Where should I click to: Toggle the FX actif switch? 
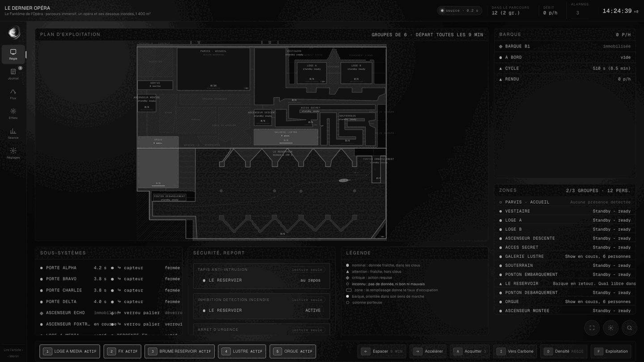123,351
